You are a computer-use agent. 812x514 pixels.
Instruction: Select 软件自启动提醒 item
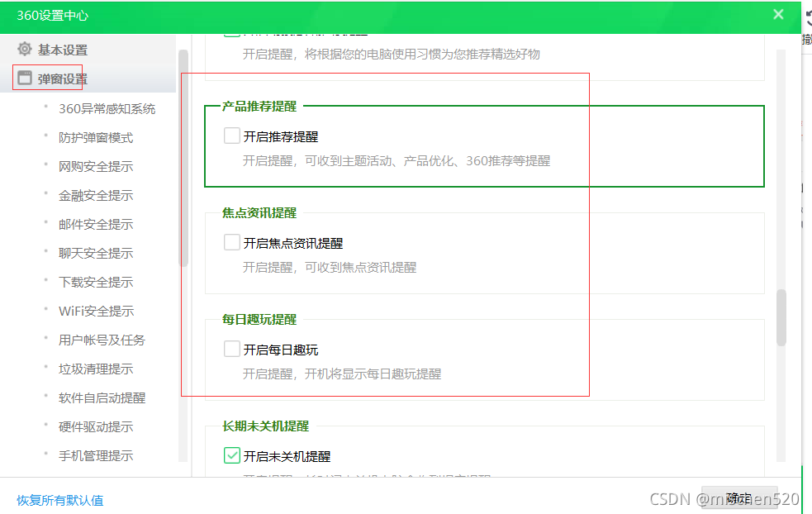pos(102,398)
